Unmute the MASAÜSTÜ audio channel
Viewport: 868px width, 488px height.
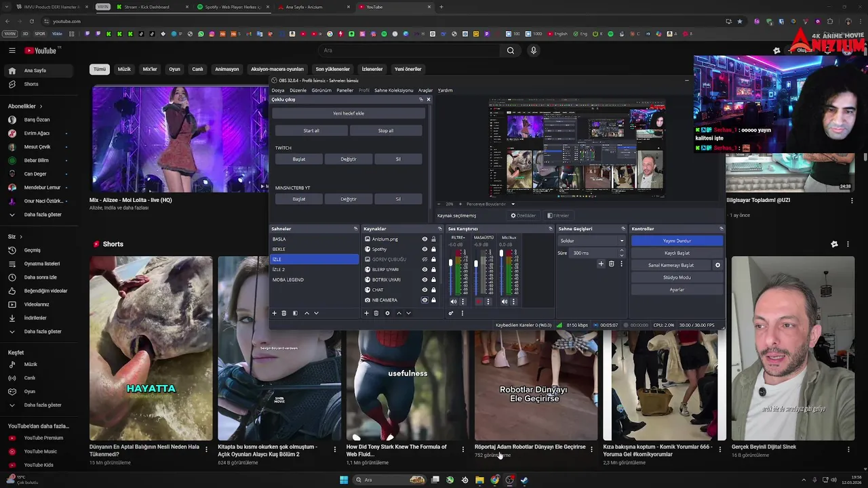tap(479, 302)
